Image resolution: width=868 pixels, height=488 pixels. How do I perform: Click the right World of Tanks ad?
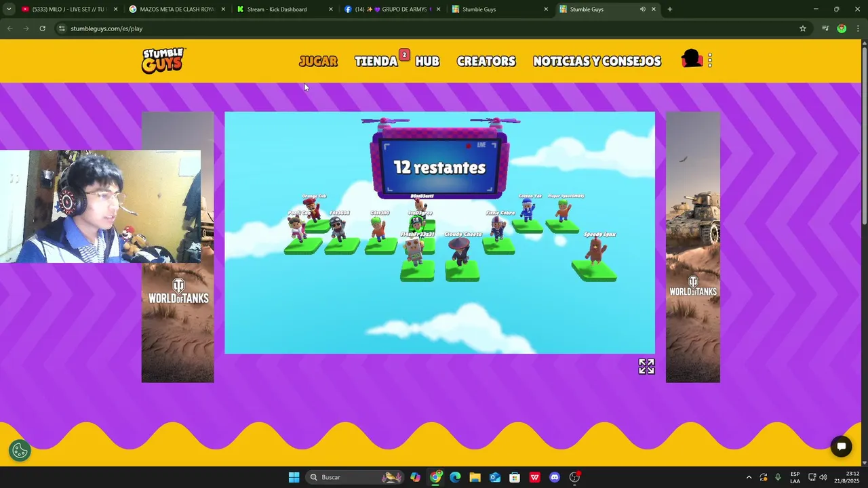click(693, 247)
